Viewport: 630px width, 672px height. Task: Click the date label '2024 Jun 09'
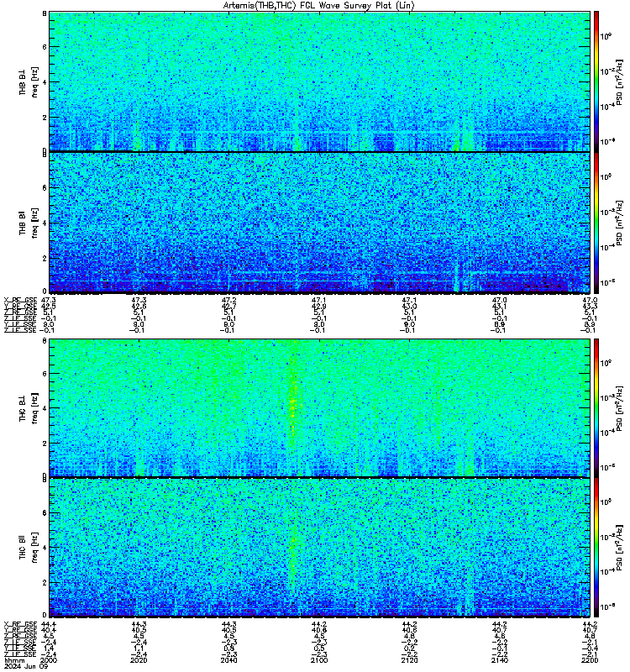26,667
